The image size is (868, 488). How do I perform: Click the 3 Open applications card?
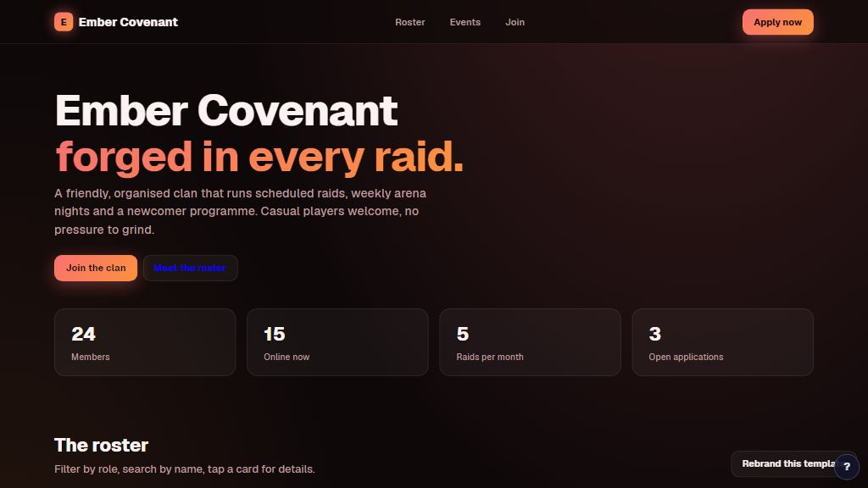click(722, 342)
